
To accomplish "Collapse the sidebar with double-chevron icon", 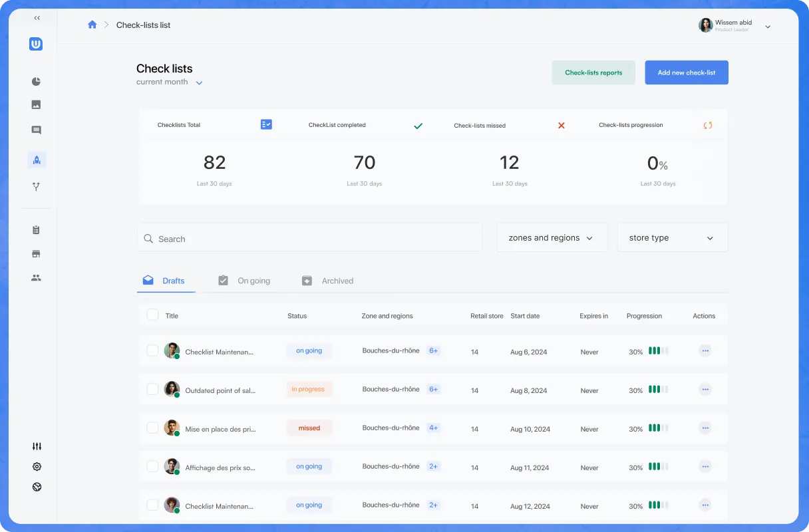I will click(x=37, y=18).
